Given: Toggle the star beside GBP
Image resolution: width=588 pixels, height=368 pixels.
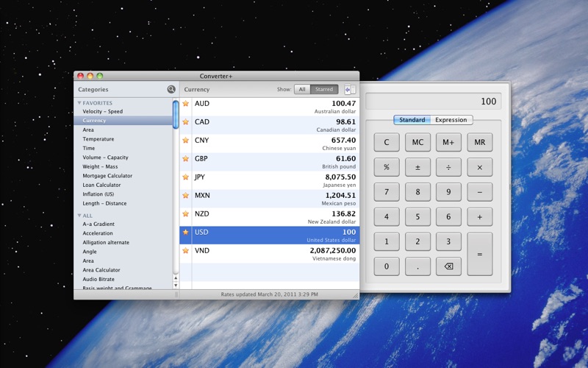Looking at the screenshot, I should (x=186, y=159).
